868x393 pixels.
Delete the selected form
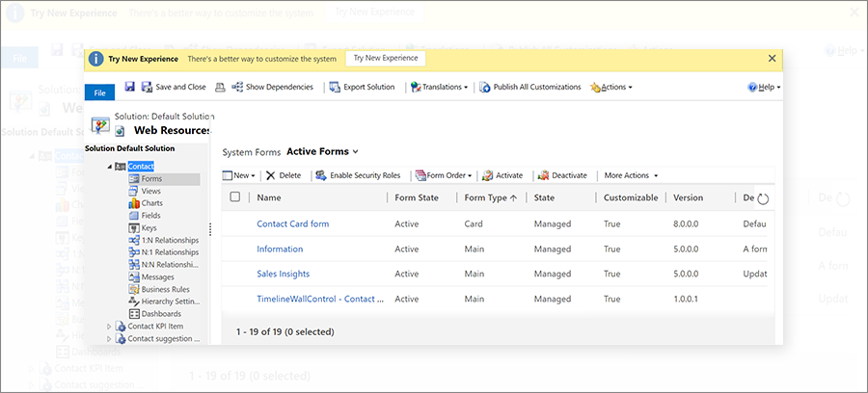tap(283, 175)
